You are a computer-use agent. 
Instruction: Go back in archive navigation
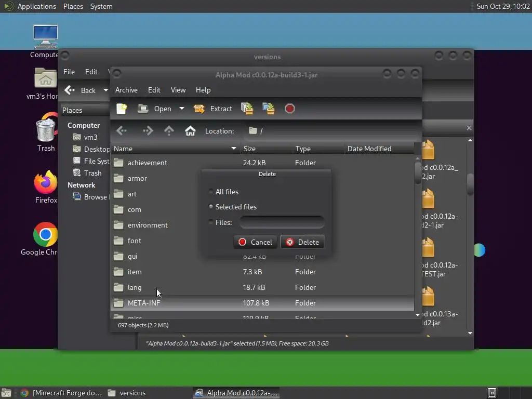[122, 130]
